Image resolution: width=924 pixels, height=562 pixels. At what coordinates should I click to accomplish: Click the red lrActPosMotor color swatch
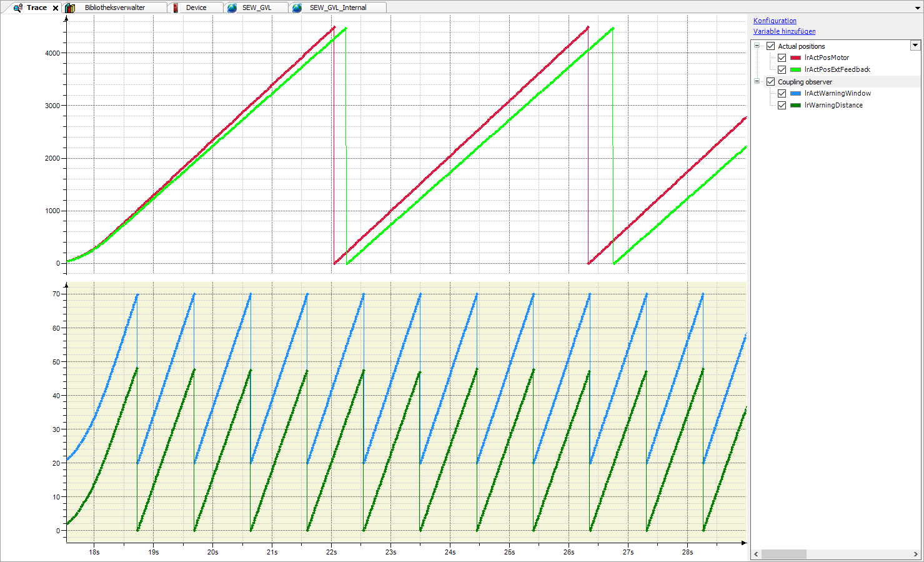pos(795,58)
